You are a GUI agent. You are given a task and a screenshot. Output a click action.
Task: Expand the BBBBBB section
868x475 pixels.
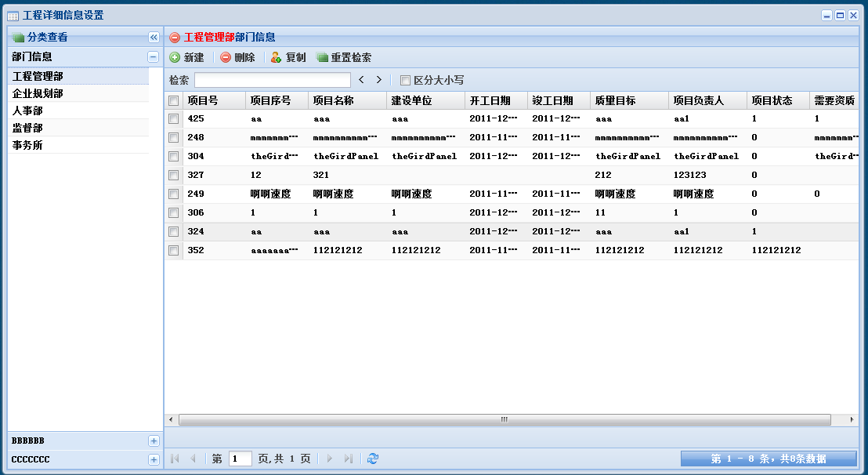click(x=154, y=441)
